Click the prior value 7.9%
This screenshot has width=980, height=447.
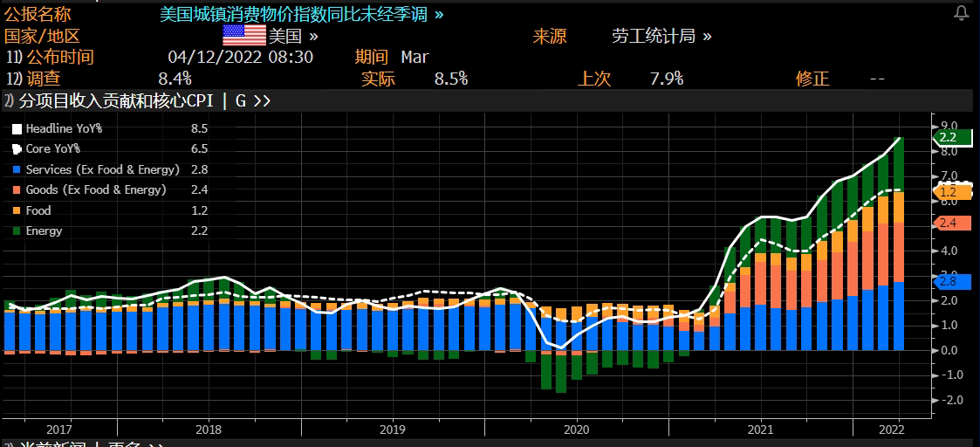tap(666, 79)
